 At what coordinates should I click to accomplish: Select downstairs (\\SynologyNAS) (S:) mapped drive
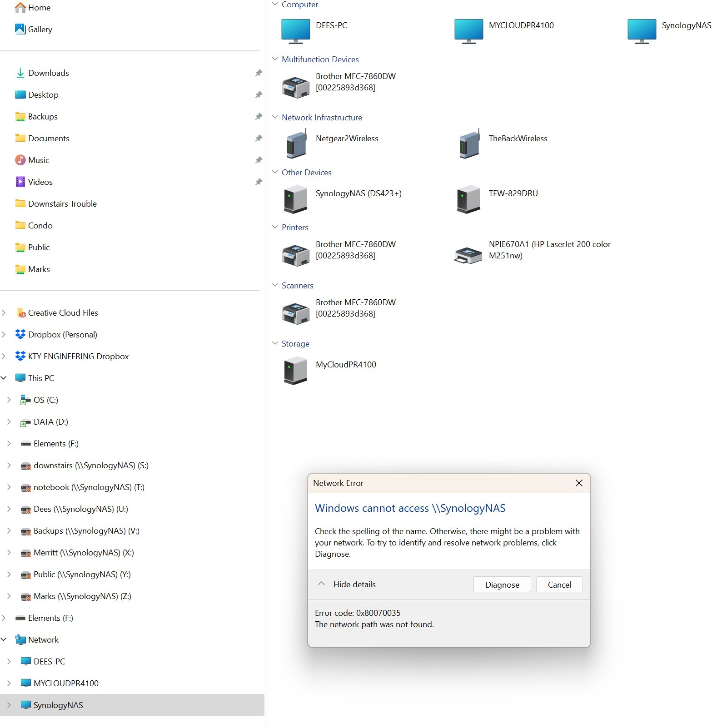pos(85,465)
